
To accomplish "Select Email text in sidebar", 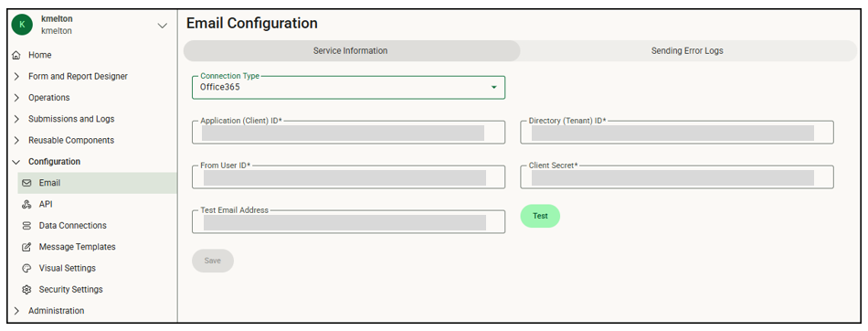I will (x=50, y=183).
